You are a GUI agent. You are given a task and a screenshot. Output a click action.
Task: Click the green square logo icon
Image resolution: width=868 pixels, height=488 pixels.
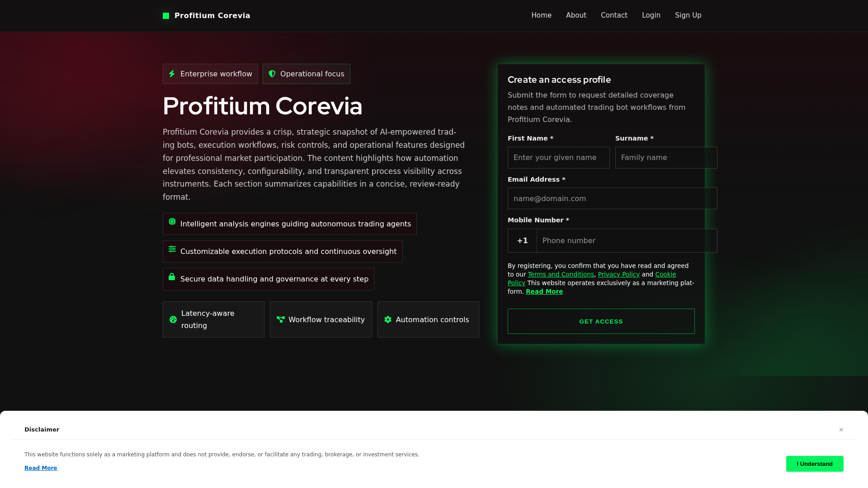tap(166, 16)
